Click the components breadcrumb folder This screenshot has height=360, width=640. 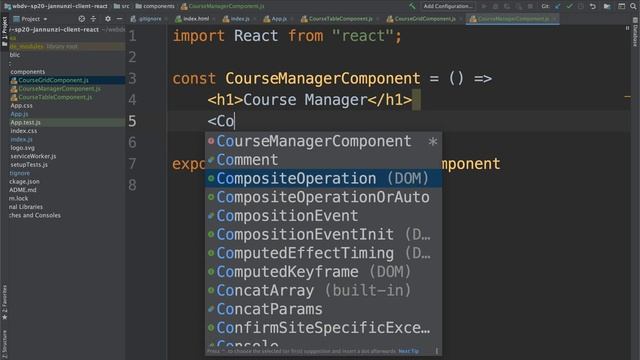(x=155, y=6)
